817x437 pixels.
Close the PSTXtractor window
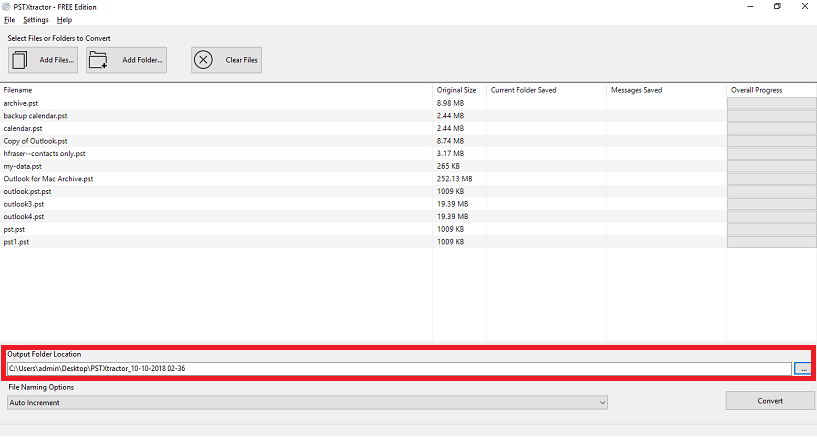(804, 7)
